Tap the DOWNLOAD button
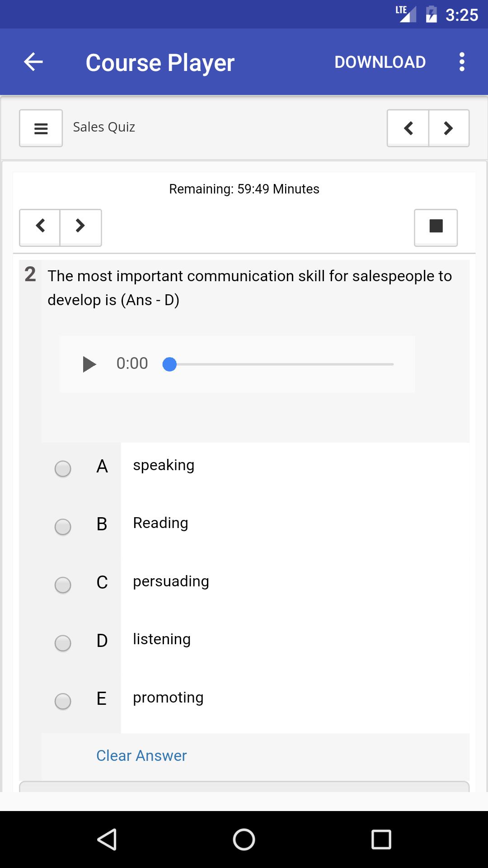 [380, 62]
